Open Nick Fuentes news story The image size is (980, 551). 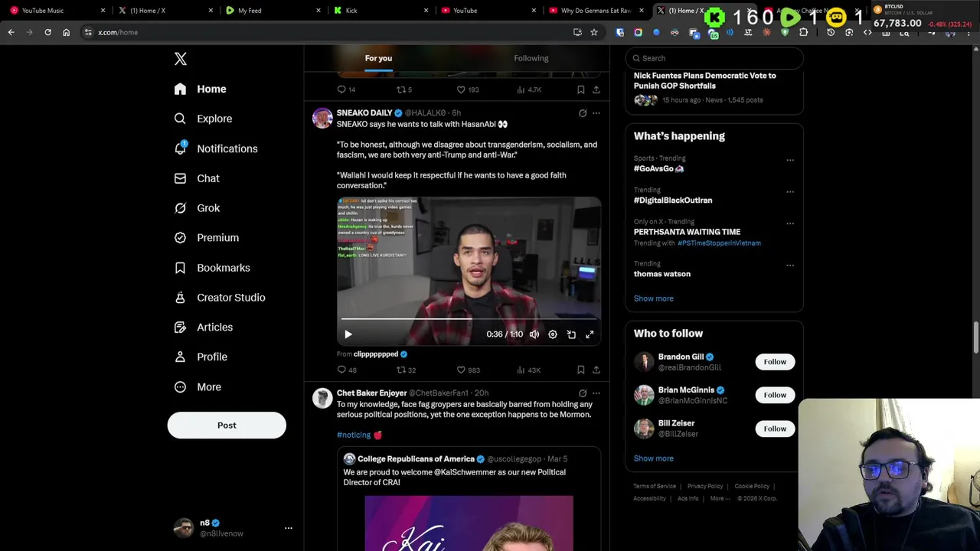click(x=705, y=80)
